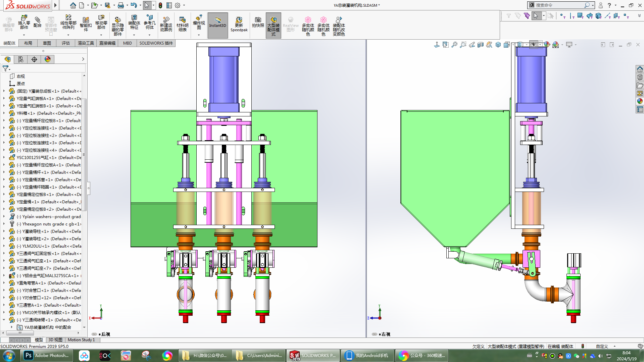Open the SOLIDWORKS 插件 tab
The width and height of the screenshot is (644, 362).
[156, 43]
